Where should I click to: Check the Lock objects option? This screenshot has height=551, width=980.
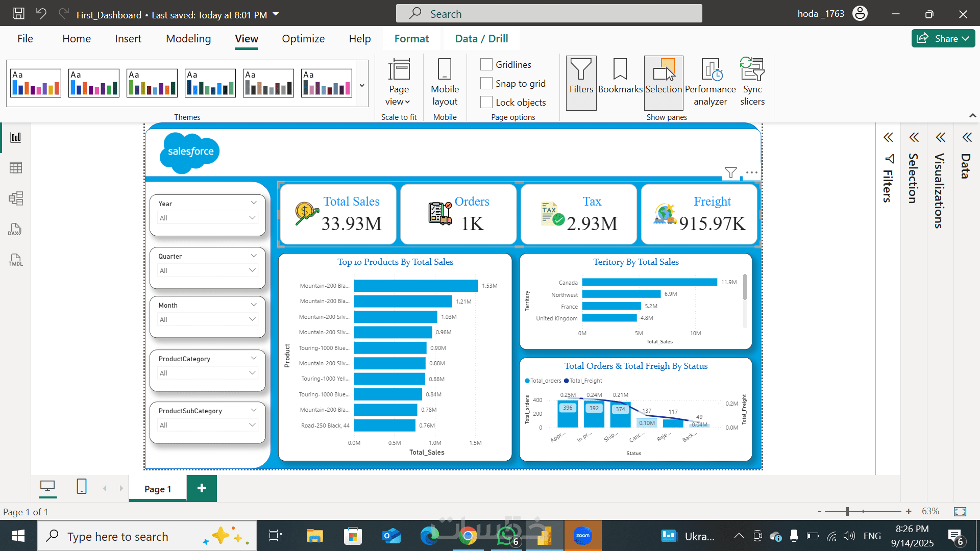[x=486, y=102]
